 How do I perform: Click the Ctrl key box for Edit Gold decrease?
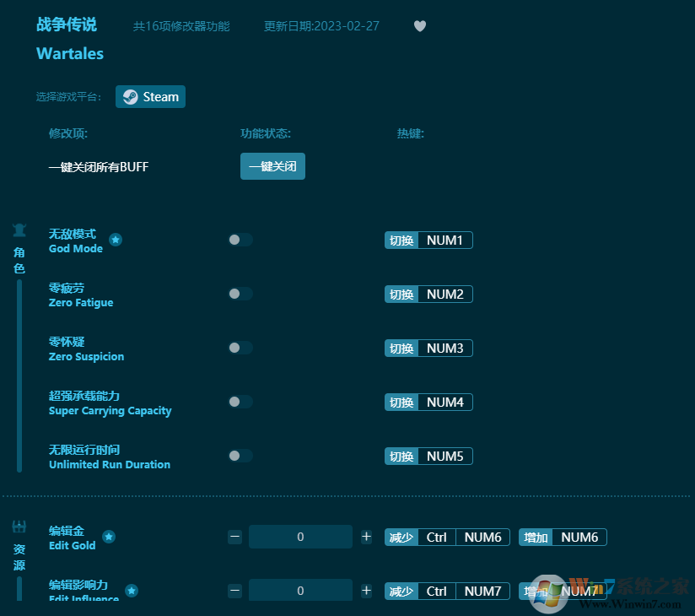436,538
